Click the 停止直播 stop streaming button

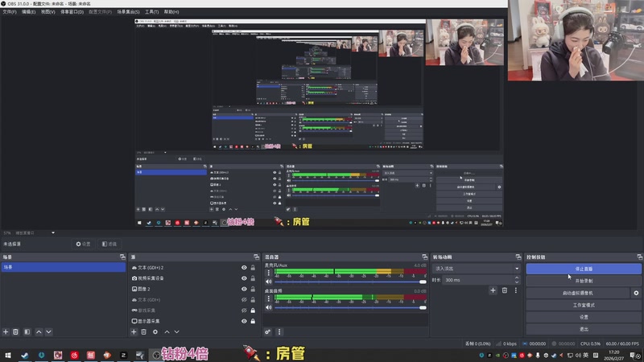pos(584,269)
